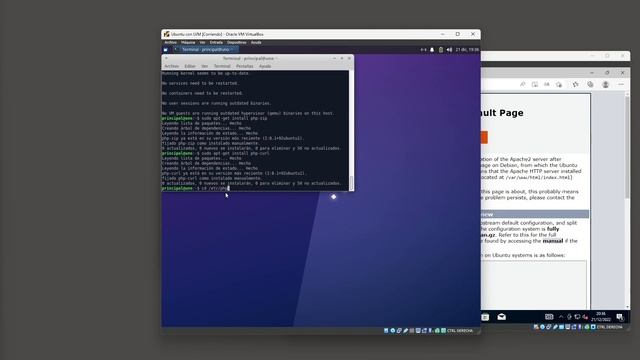
Task: Click taskbar clock showing 21/12/2022
Action: [600, 317]
